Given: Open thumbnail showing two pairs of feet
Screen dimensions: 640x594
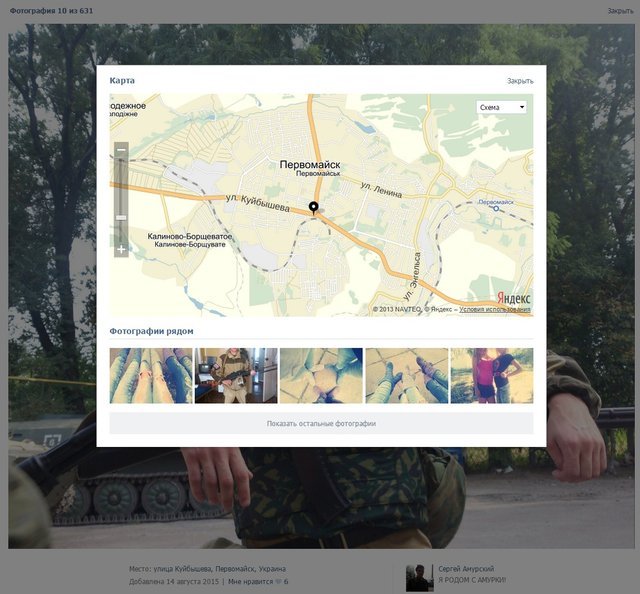Looking at the screenshot, I should (407, 376).
